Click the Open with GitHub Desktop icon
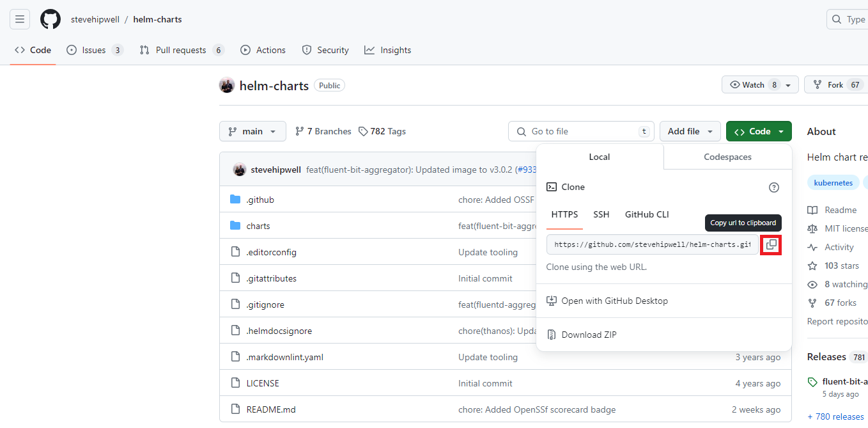 point(552,301)
